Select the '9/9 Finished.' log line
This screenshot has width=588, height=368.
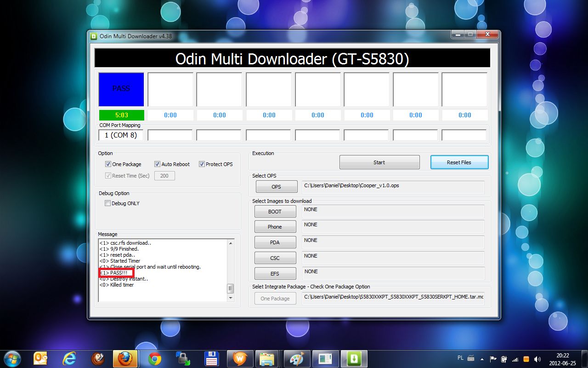(x=119, y=249)
